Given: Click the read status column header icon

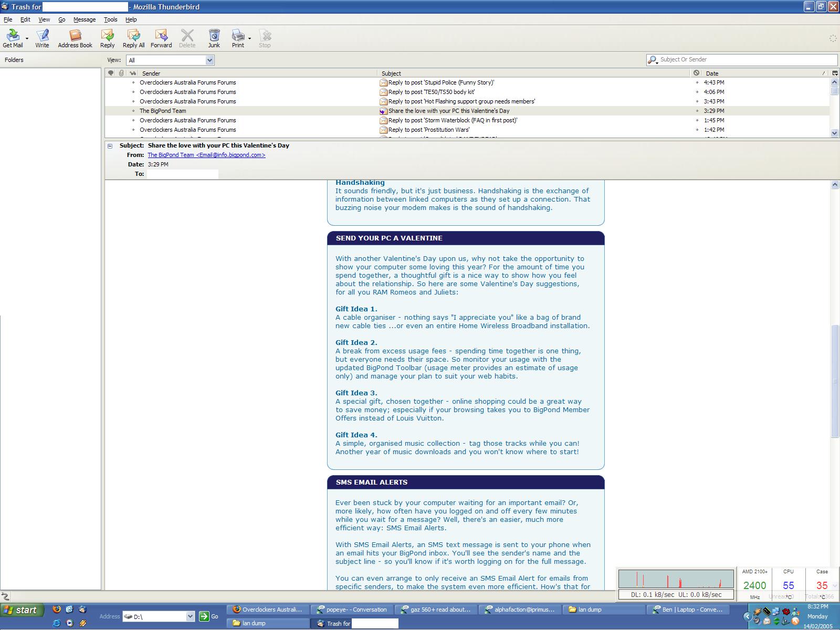Looking at the screenshot, I should (x=133, y=73).
